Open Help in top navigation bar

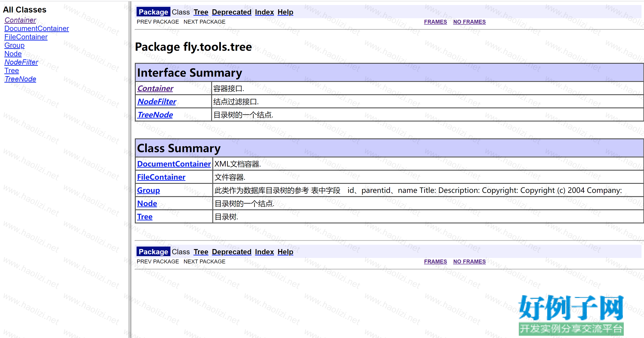click(x=285, y=12)
